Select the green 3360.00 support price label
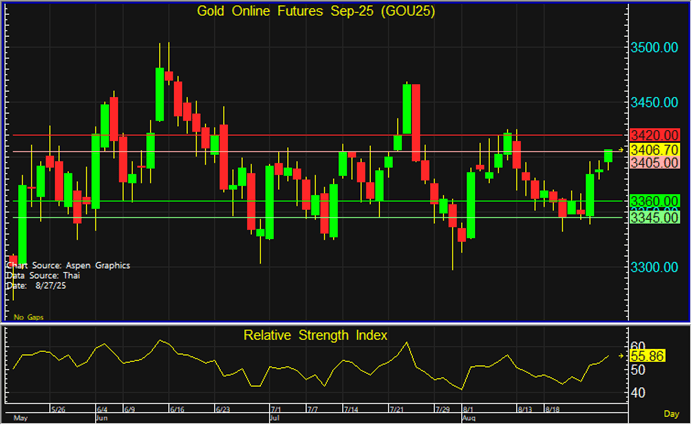692x425 pixels. click(653, 201)
